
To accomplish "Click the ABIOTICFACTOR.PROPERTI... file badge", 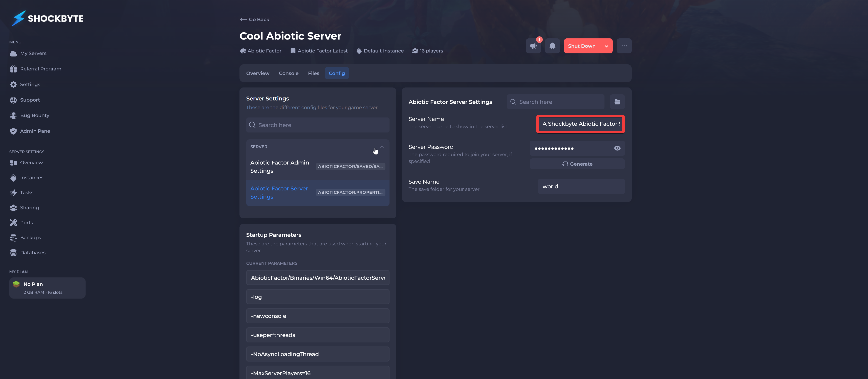I will point(350,192).
